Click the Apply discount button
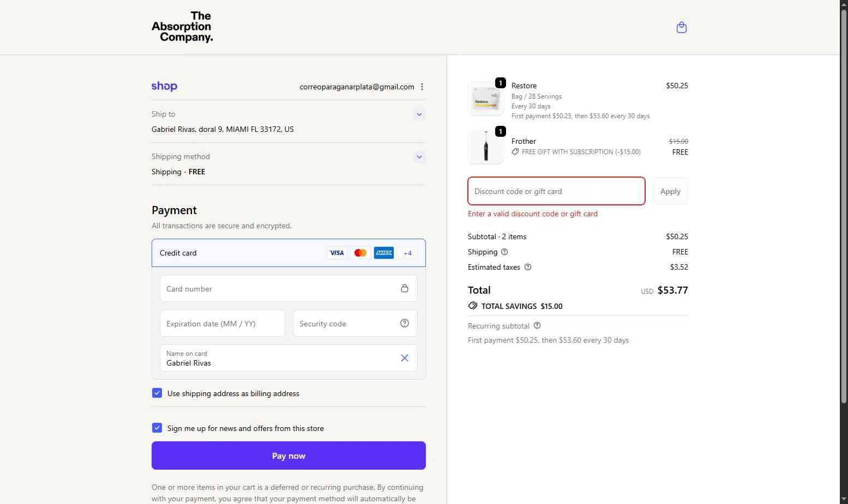 click(670, 191)
